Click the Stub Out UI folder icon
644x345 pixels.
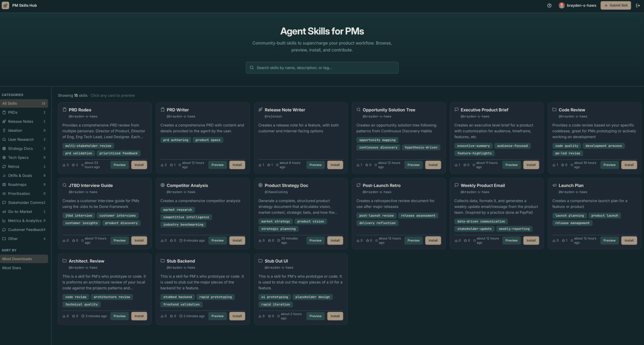coord(261,261)
